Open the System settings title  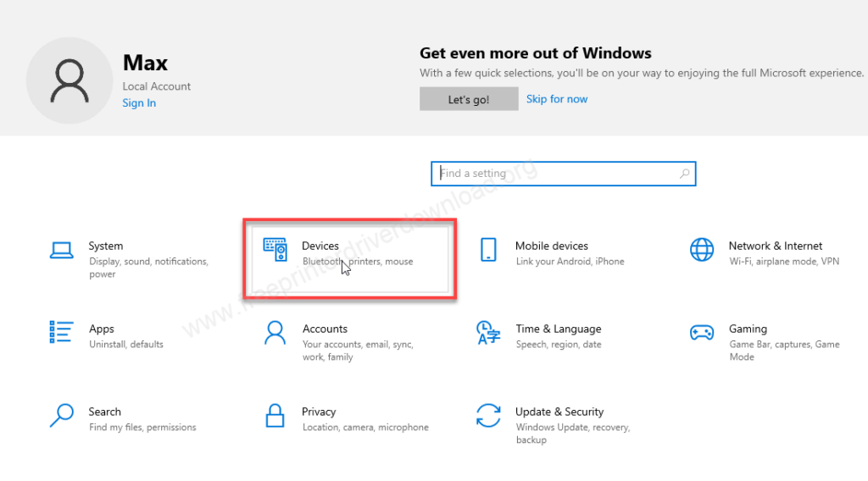(x=106, y=246)
